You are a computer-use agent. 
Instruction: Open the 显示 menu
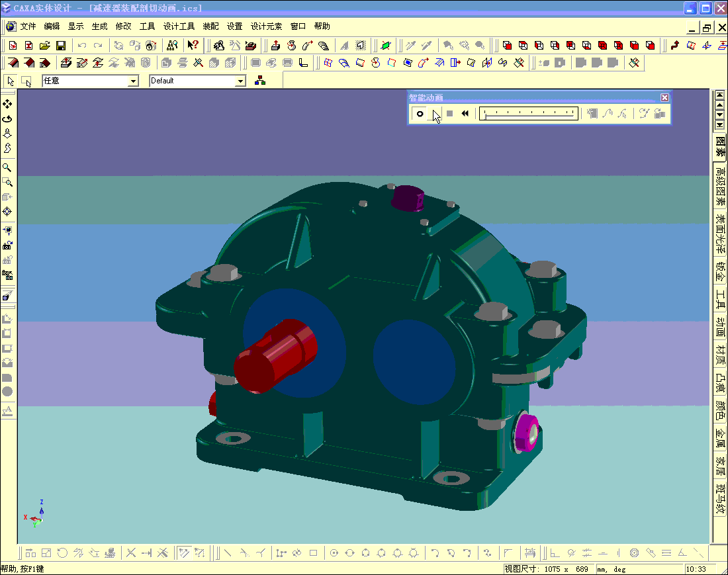[75, 26]
